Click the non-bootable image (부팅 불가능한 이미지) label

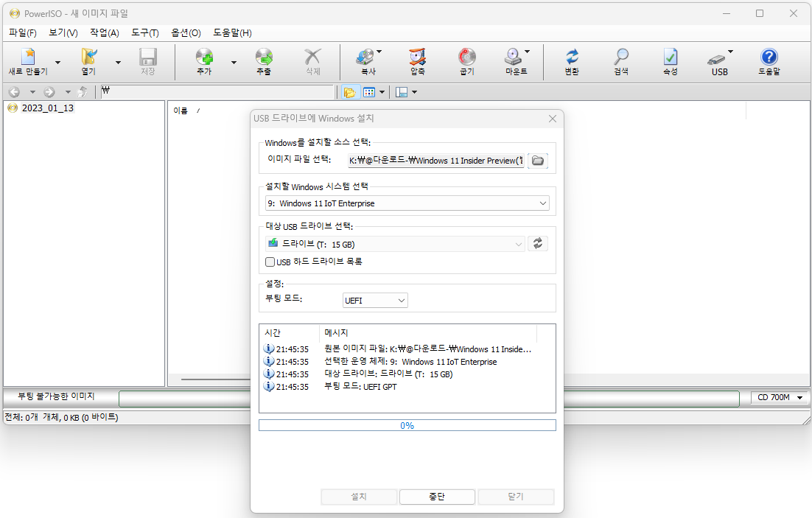[x=56, y=396]
